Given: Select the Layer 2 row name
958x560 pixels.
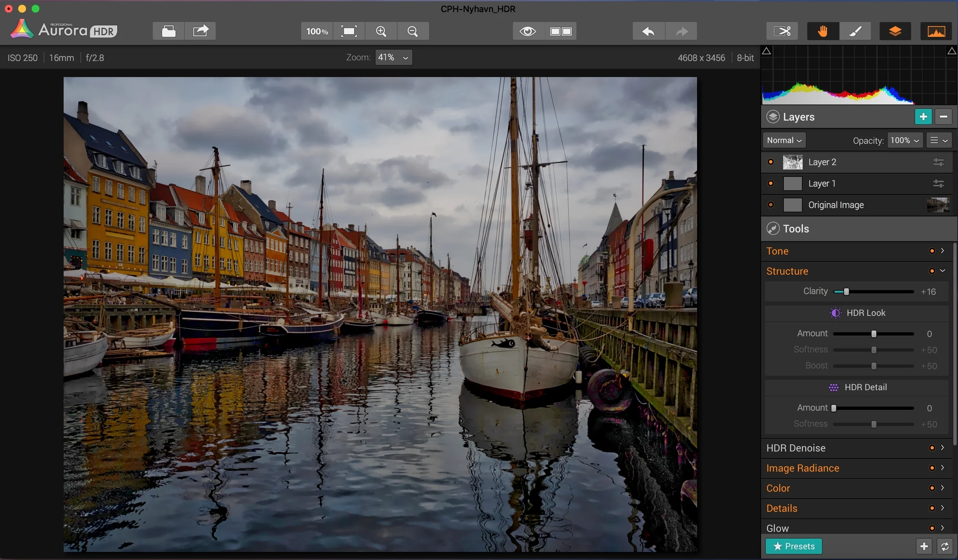Looking at the screenshot, I should pyautogui.click(x=822, y=162).
